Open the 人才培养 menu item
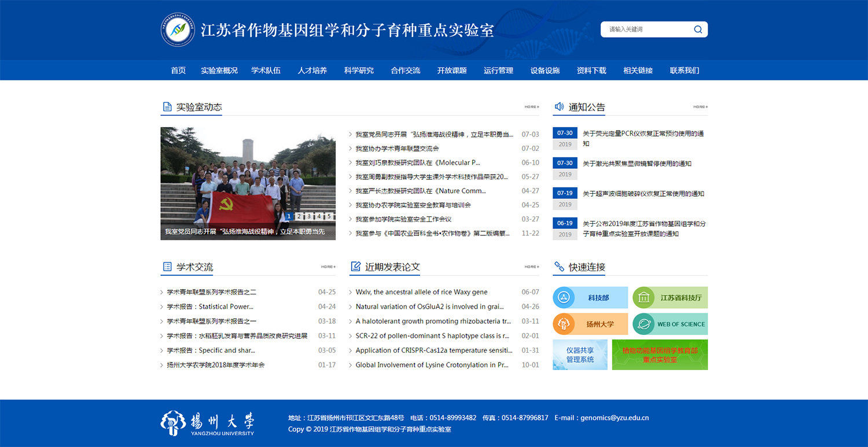868x447 pixels. click(312, 71)
